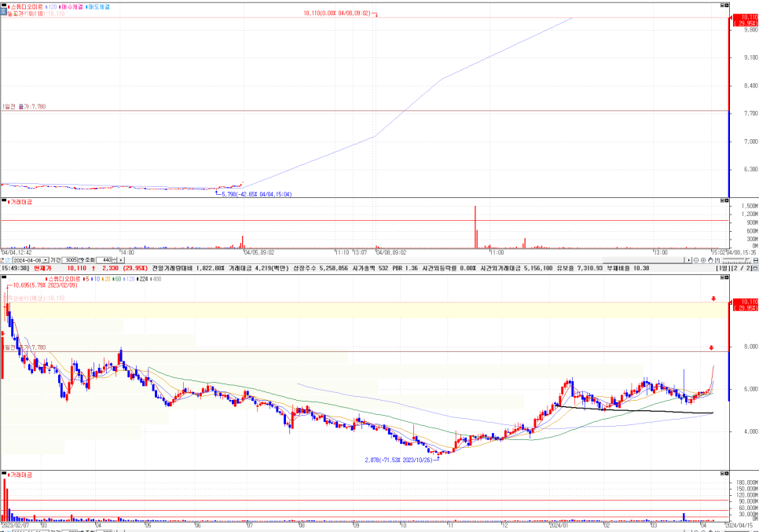Click the 224-day moving average legend

[142, 279]
